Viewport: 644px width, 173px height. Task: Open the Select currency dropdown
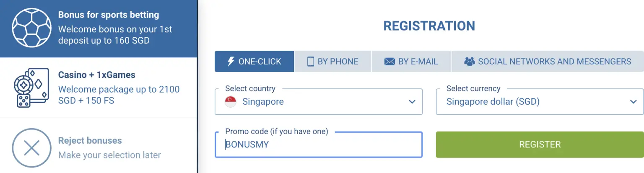540,101
